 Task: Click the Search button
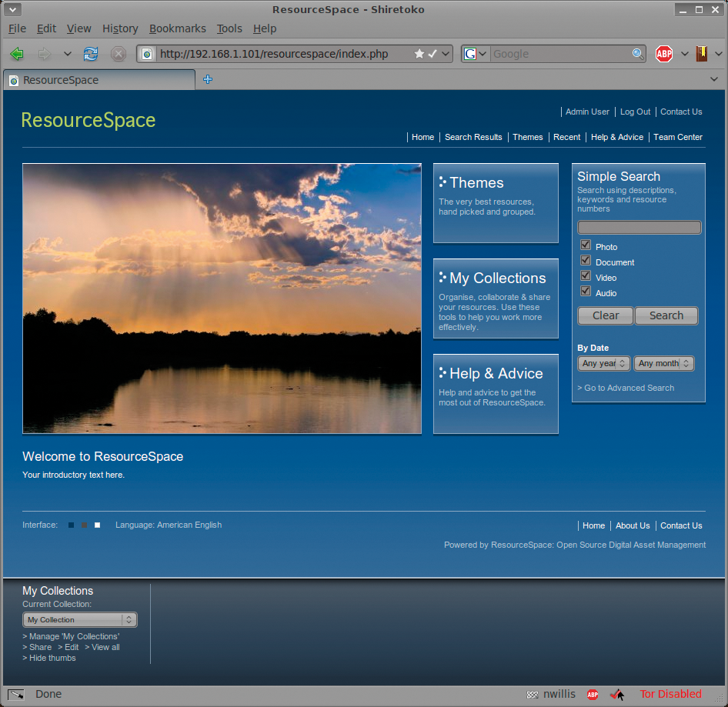(x=666, y=315)
